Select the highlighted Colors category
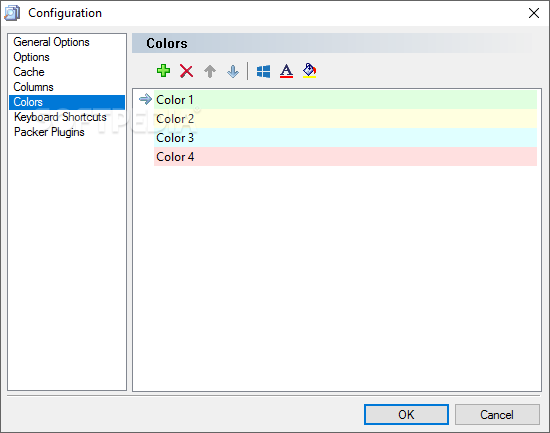The image size is (550, 433). 67,102
